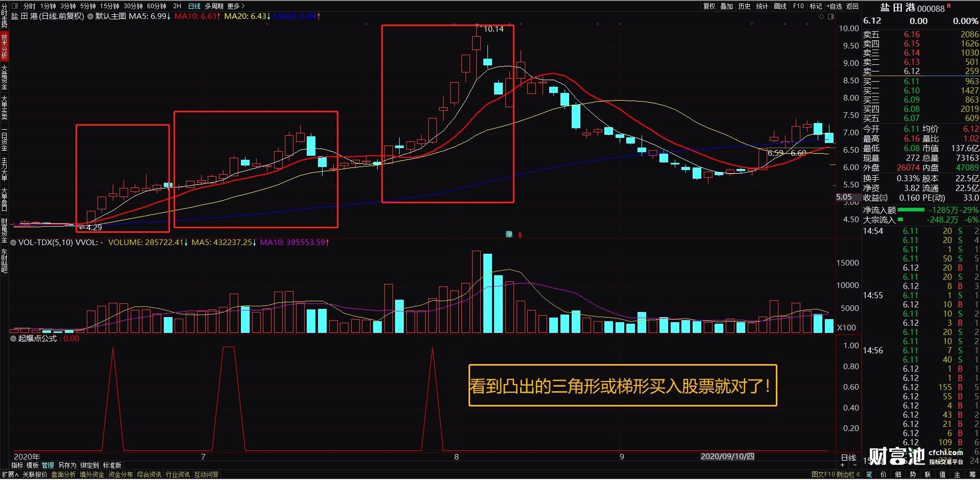Screen dimensions: 980x480
Task: Open the 起爆点公式 indicator settings circle icon
Action: (x=13, y=339)
